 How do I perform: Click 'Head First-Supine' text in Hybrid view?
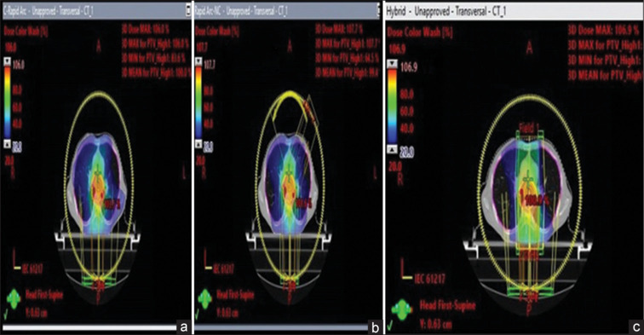448,306
